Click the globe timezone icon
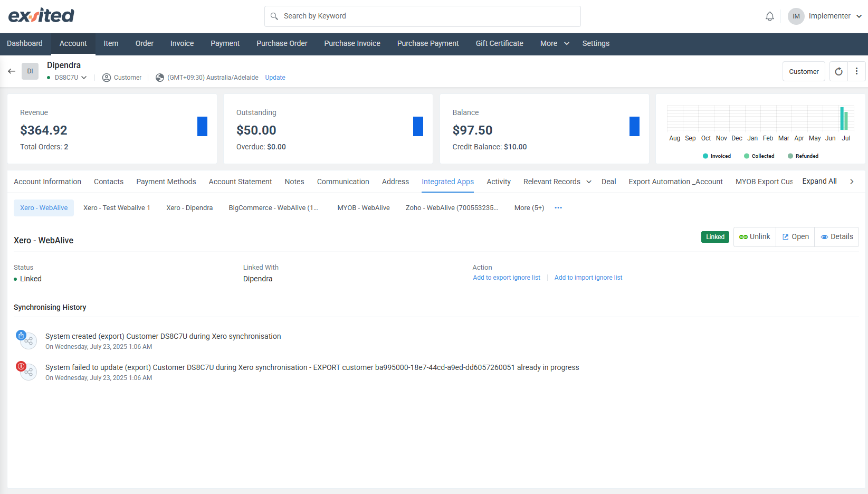 click(x=160, y=78)
